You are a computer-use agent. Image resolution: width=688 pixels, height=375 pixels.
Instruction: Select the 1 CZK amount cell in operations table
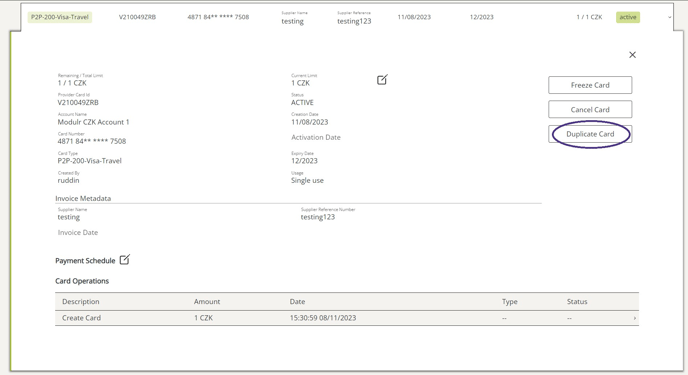pyautogui.click(x=203, y=318)
